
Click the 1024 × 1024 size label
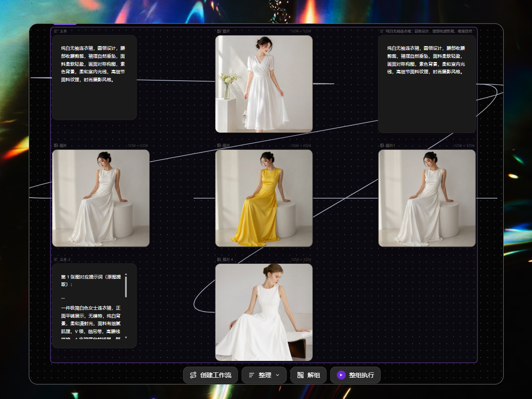point(301,145)
